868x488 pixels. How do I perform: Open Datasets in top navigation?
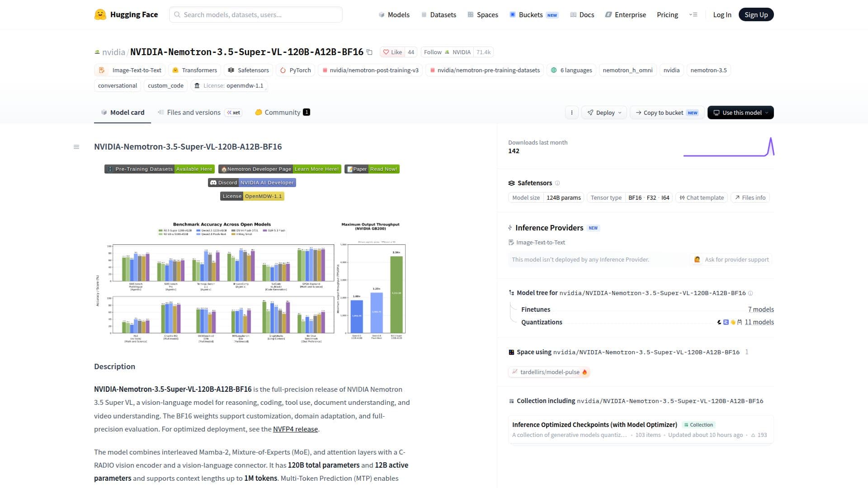[x=439, y=15]
